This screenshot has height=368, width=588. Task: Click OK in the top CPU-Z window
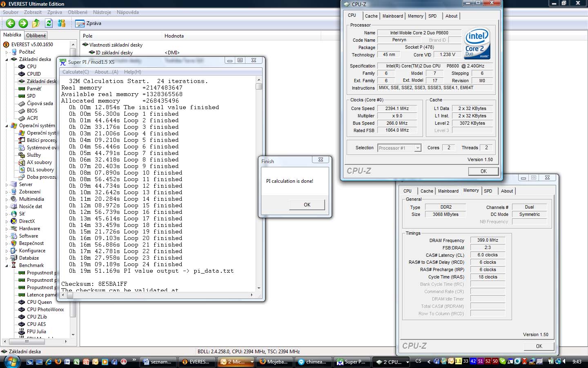click(483, 171)
